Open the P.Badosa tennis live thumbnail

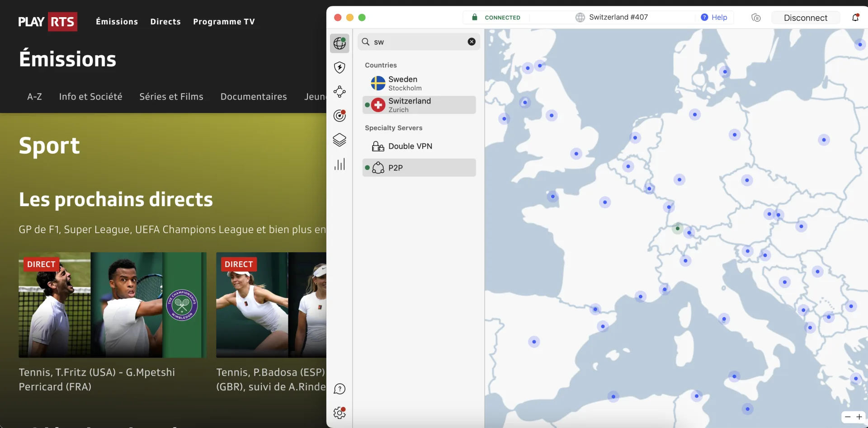(271, 305)
